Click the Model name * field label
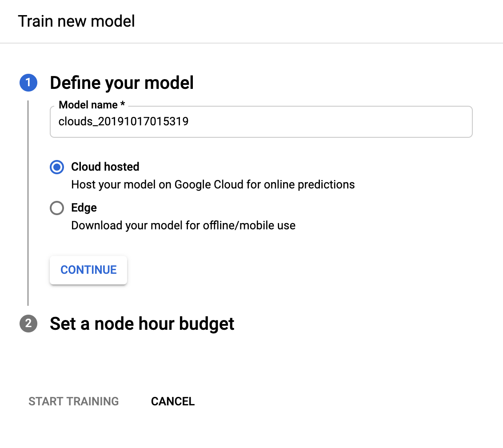Image resolution: width=503 pixels, height=448 pixels. 92,104
